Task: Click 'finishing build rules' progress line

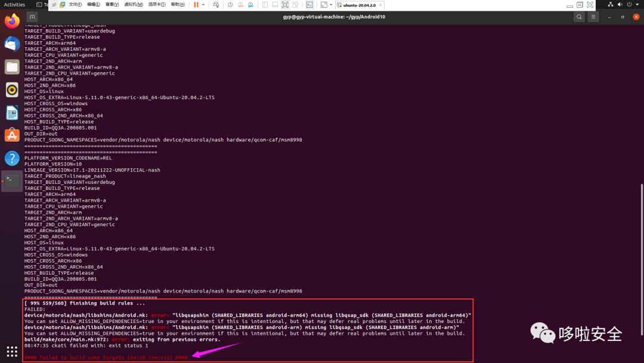Action: (x=85, y=303)
